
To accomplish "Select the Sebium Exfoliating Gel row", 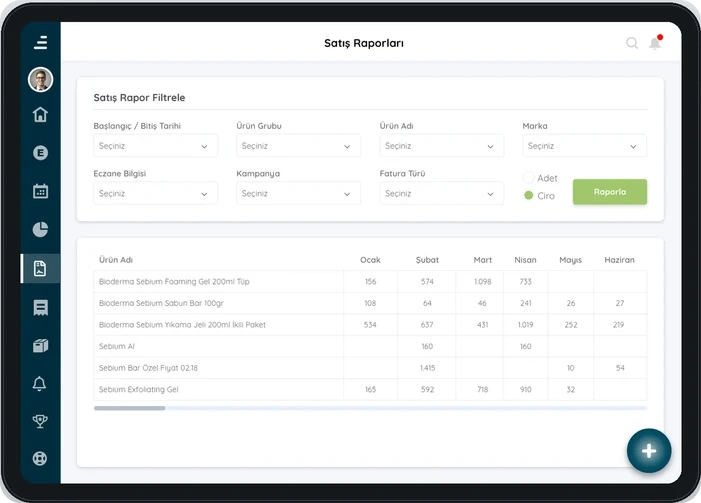I will pos(370,389).
